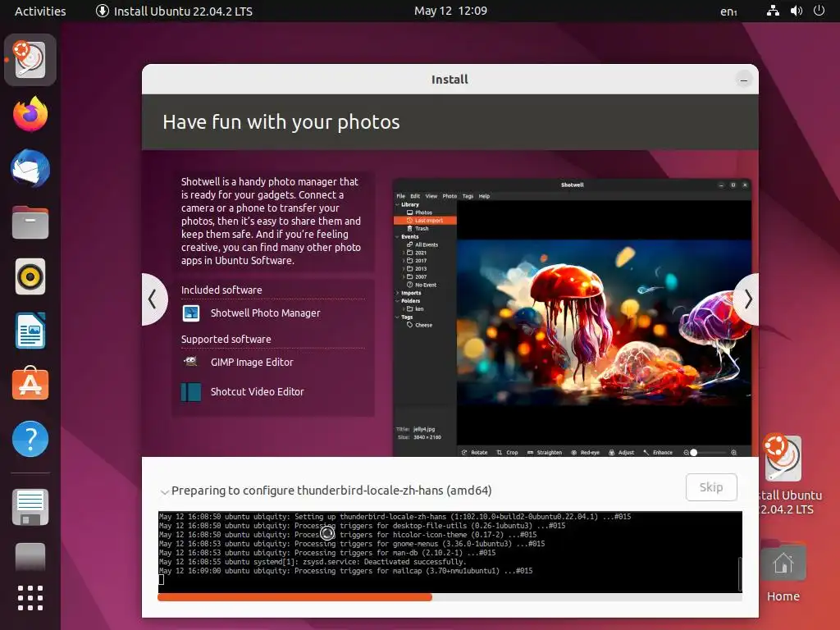
Task: Collapse the installer log details expander
Action: tap(164, 491)
